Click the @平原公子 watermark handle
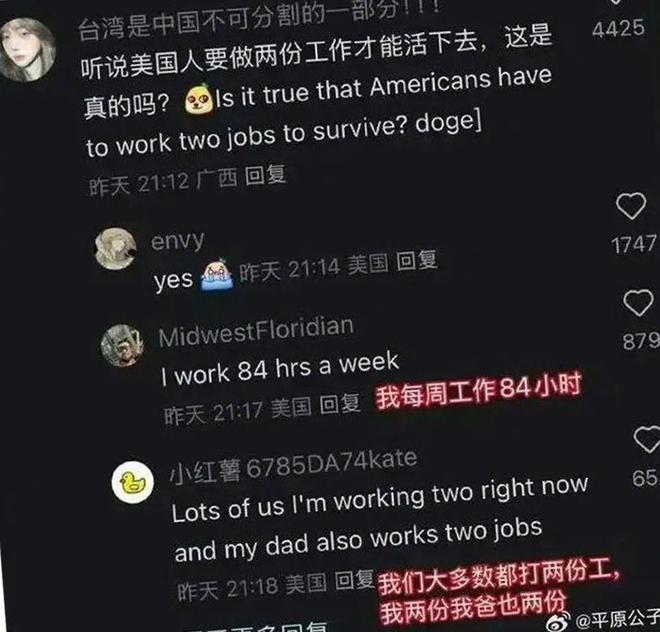 point(617,619)
